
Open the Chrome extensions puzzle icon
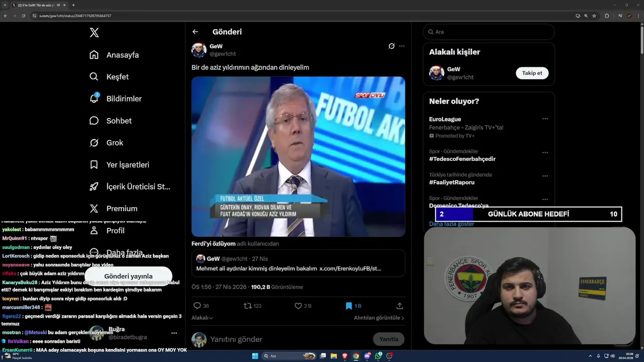click(607, 16)
